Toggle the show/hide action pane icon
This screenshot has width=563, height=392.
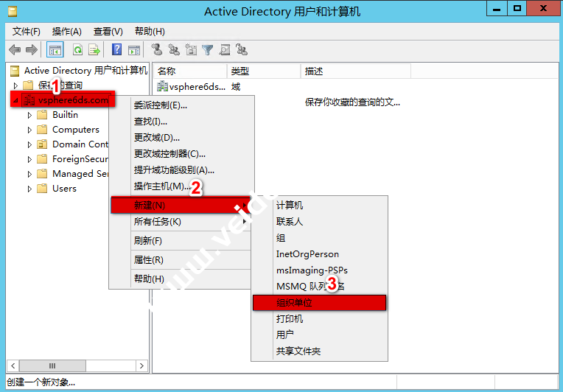tap(134, 50)
